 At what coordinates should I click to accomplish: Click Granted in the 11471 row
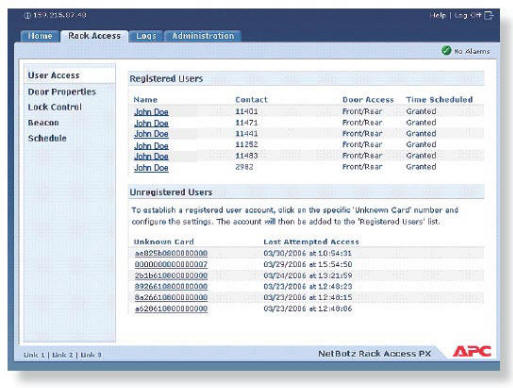(x=421, y=123)
